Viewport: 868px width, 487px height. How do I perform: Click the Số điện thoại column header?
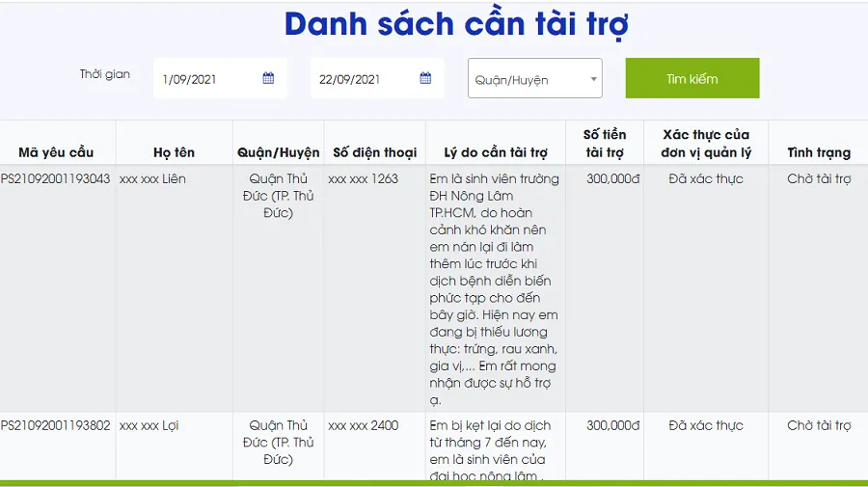click(374, 152)
